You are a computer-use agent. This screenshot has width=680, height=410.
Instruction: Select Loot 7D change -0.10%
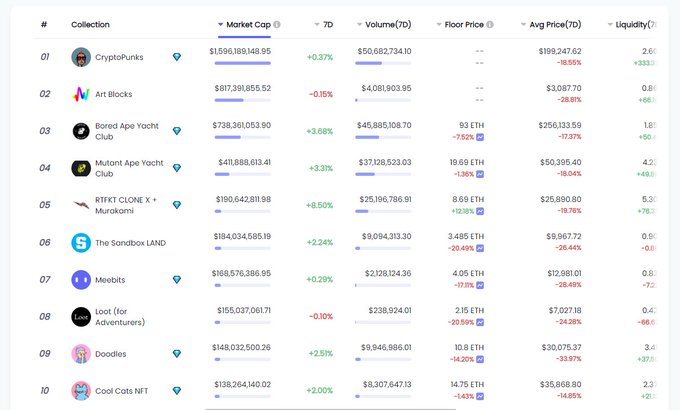[321, 316]
